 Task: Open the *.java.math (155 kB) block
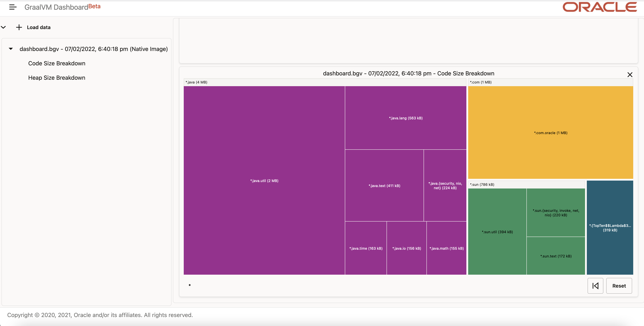tap(446, 248)
